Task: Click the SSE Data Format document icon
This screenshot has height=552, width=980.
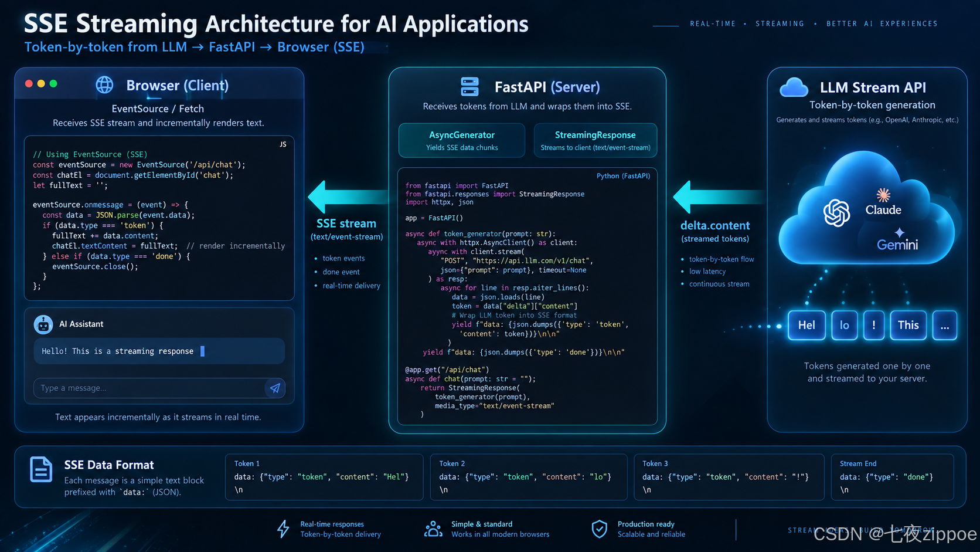Action: tap(41, 469)
